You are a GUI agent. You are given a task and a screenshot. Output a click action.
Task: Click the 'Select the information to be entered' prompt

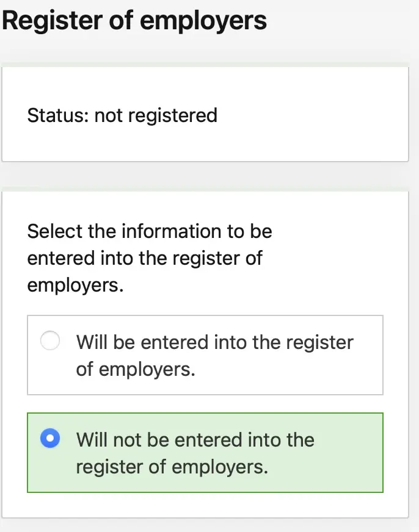pyautogui.click(x=150, y=258)
